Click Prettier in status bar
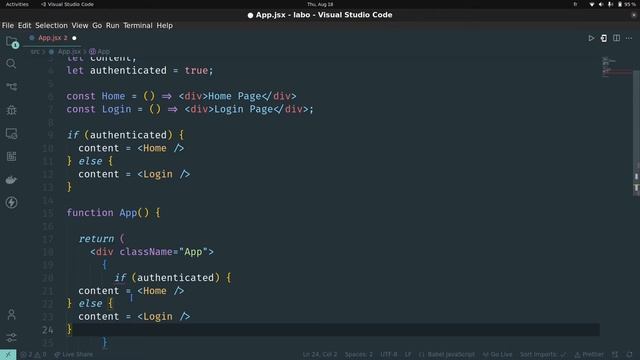640x360 pixels. click(x=589, y=355)
